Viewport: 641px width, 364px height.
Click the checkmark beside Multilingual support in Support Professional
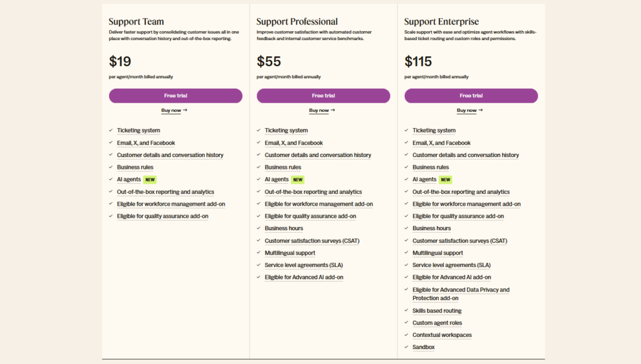pyautogui.click(x=258, y=253)
